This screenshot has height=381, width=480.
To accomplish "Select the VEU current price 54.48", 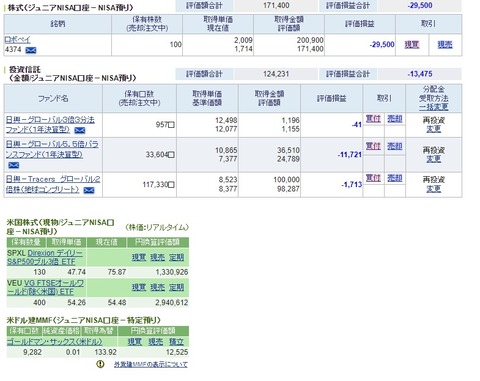I will point(117,302).
